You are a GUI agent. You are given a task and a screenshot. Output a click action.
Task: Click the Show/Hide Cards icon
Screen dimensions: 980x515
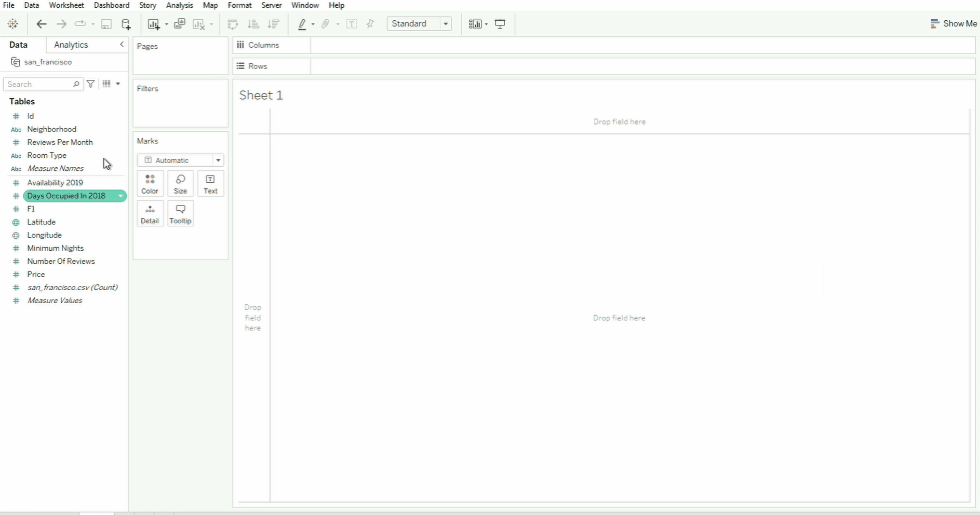coord(475,24)
